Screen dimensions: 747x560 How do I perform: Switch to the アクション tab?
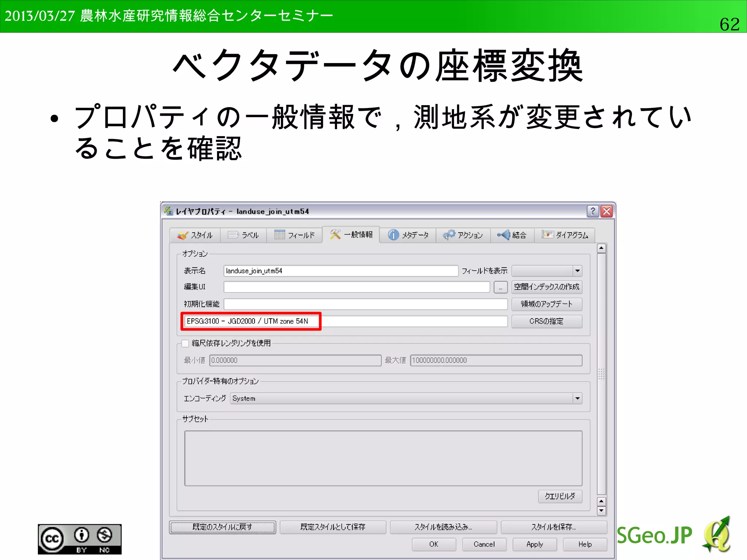(x=463, y=235)
